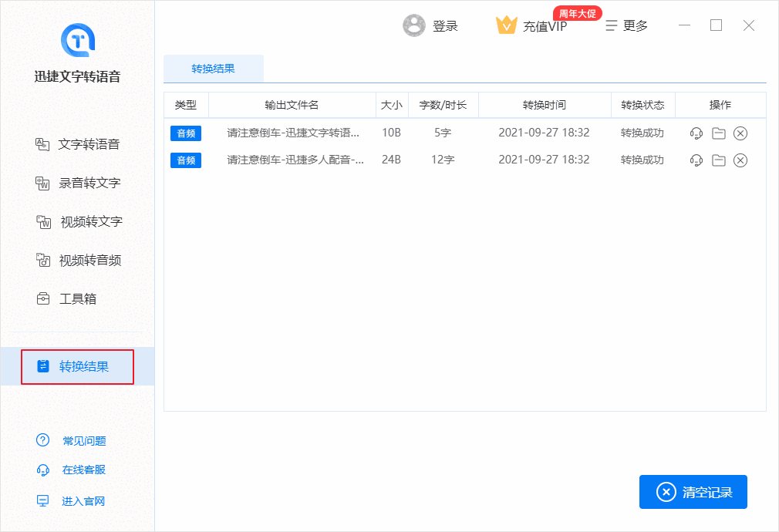Delete the second conversion record
The height and width of the screenshot is (532, 779).
click(740, 160)
